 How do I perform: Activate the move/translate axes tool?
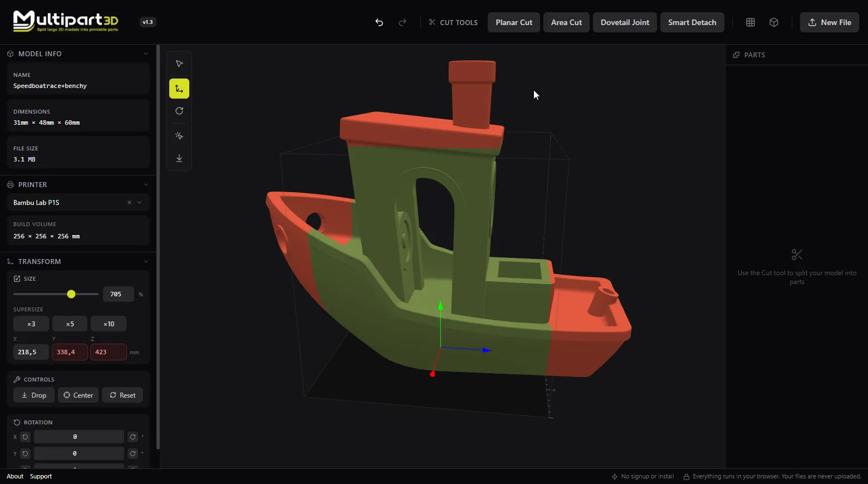pyautogui.click(x=179, y=89)
